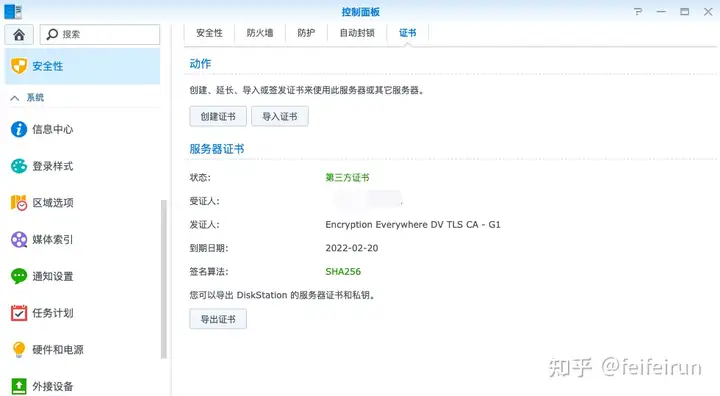The height and width of the screenshot is (396, 720).
Task: Minimize the 控制面板 window
Action: [661, 11]
